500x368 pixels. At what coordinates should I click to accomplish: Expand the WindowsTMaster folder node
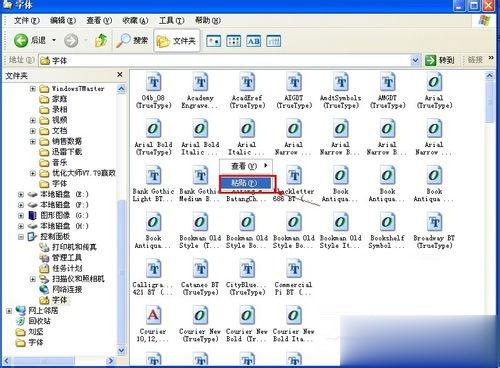tap(33, 89)
